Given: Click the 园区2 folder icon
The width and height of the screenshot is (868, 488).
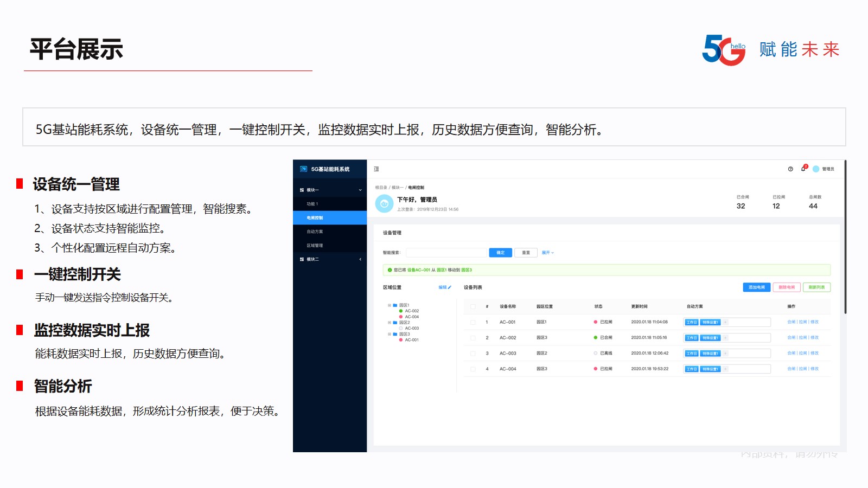Looking at the screenshot, I should pos(395,323).
